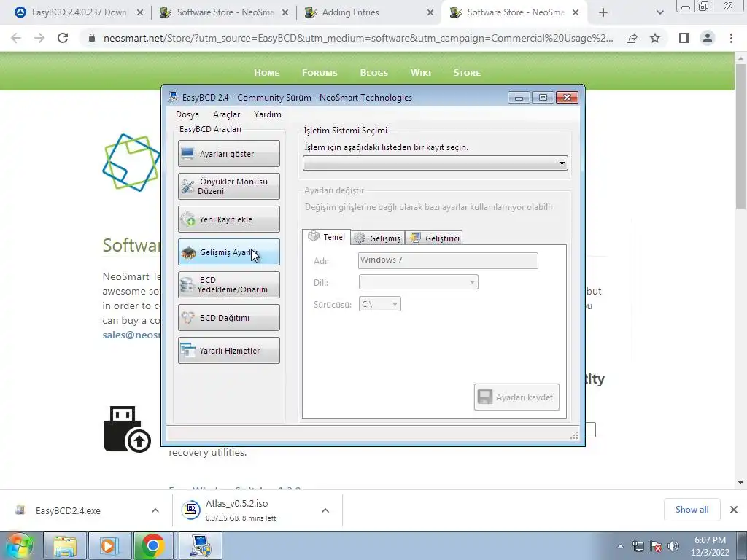Open Store link in site navigation

pyautogui.click(x=467, y=73)
